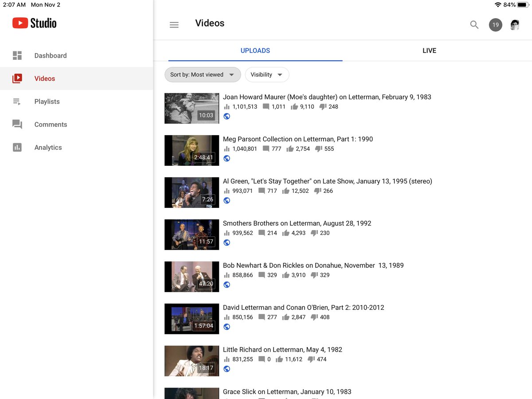Open Grace Slick on Letterman video title
Image resolution: width=532 pixels, height=399 pixels.
coord(287,392)
